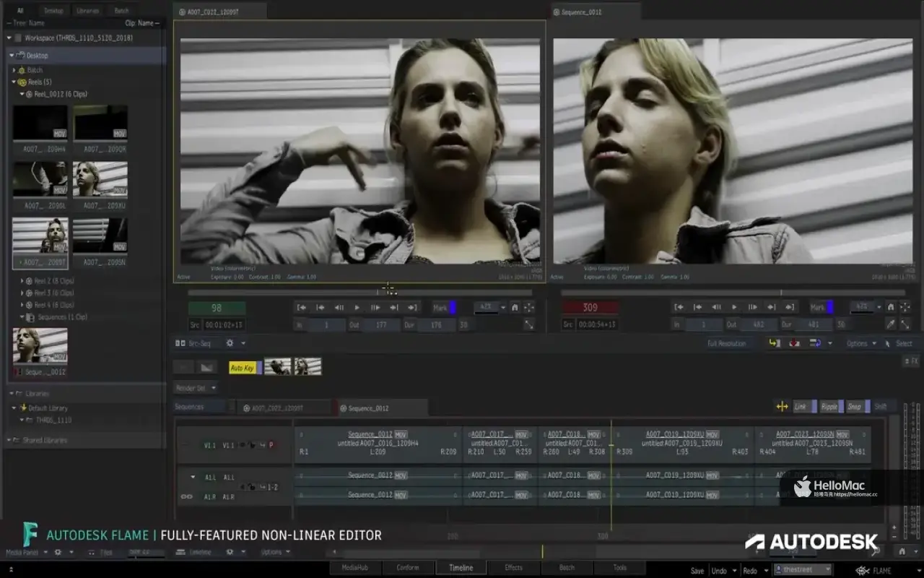Go to start in record viewer transport
924x578 pixels.
pos(679,307)
